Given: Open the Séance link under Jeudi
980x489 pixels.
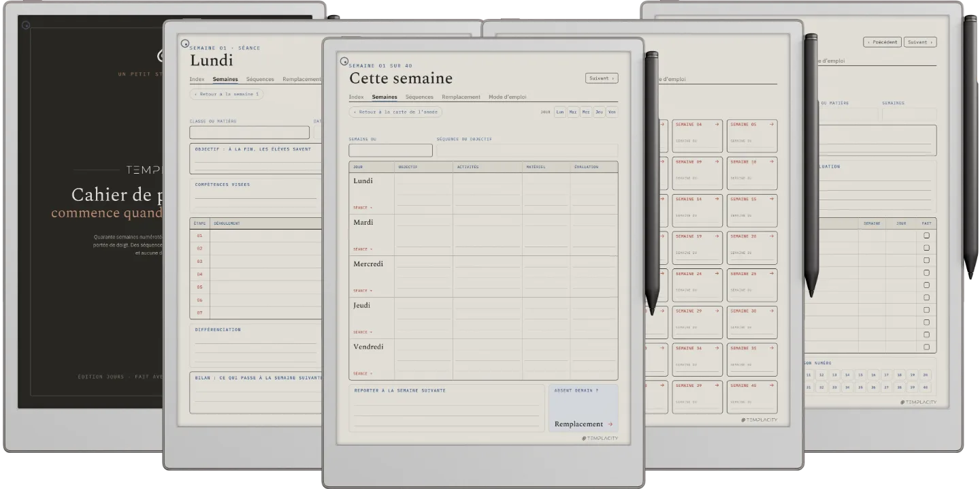Looking at the screenshot, I should (363, 332).
